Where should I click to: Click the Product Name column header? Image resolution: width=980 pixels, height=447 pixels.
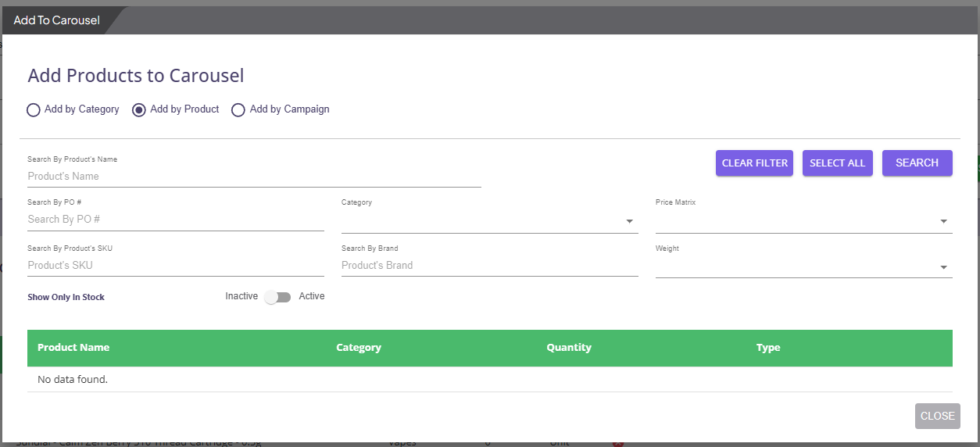click(x=73, y=348)
